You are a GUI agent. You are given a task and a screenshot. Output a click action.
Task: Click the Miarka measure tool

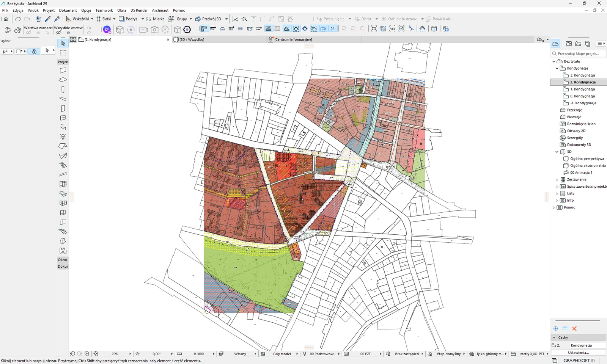coord(155,19)
